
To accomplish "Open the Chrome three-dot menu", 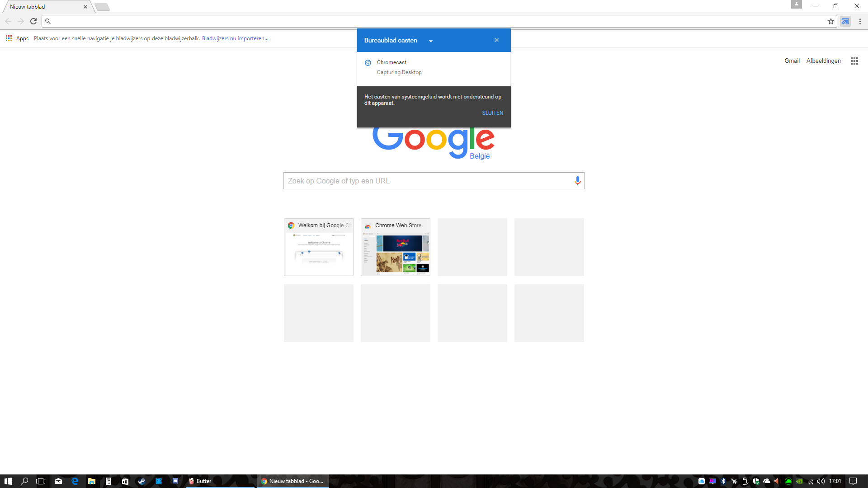I will 860,21.
